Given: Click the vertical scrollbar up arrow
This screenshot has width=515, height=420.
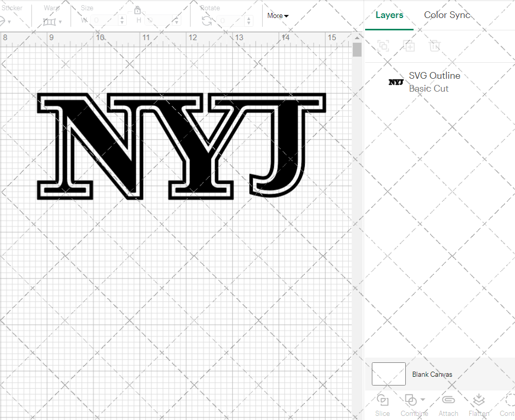Looking at the screenshot, I should pos(357,38).
